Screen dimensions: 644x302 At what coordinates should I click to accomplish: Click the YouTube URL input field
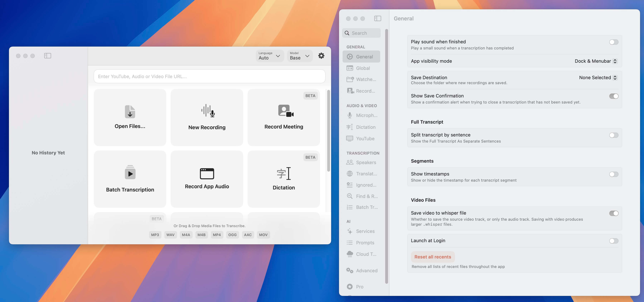click(x=209, y=76)
